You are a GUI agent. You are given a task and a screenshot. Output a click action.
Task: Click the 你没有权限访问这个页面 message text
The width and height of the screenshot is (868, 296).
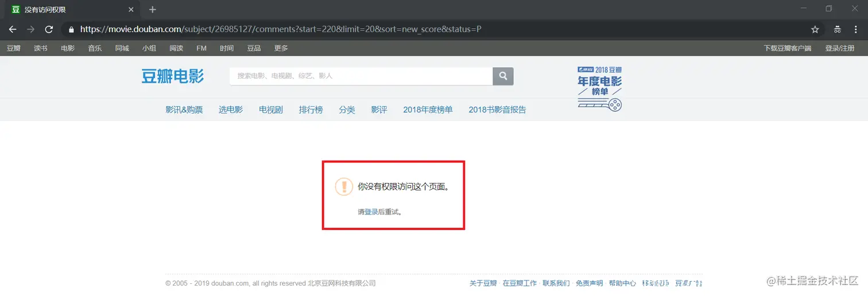pyautogui.click(x=403, y=187)
